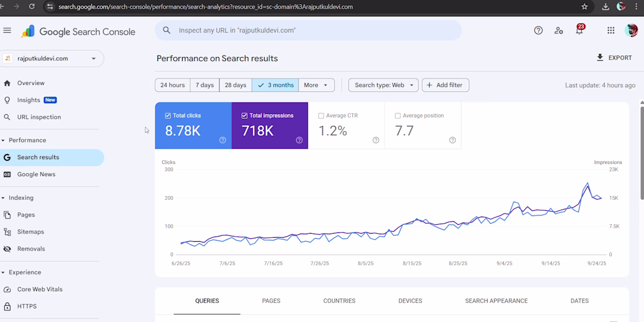Click the Average CTR help icon

(376, 140)
